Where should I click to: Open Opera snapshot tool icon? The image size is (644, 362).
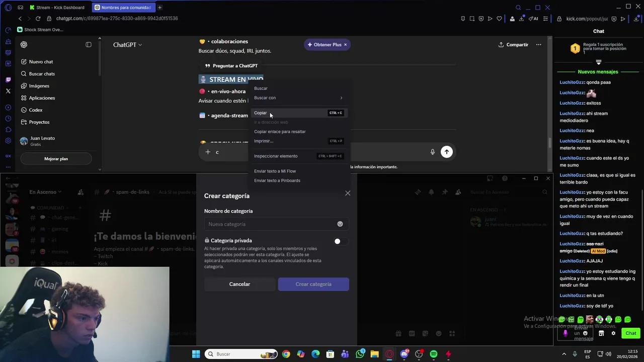472,19
